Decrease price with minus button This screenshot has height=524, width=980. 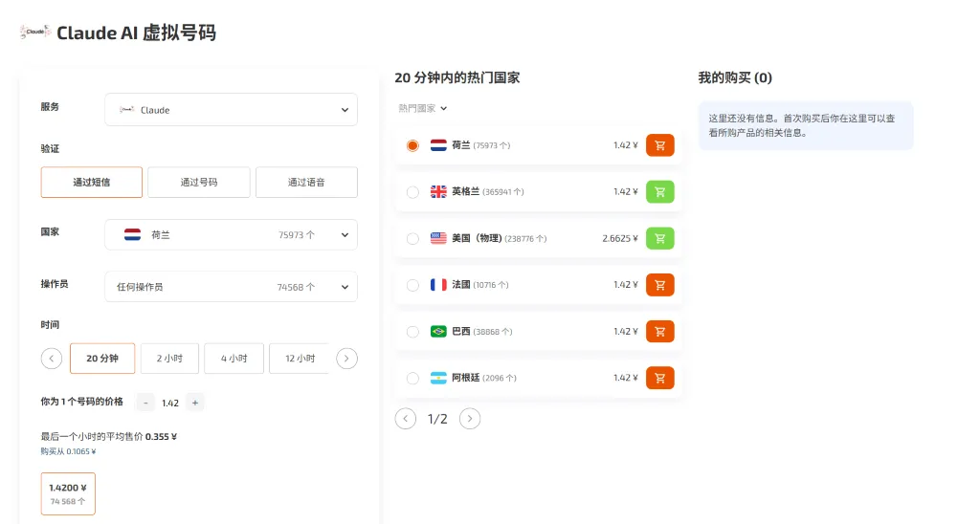coord(145,403)
